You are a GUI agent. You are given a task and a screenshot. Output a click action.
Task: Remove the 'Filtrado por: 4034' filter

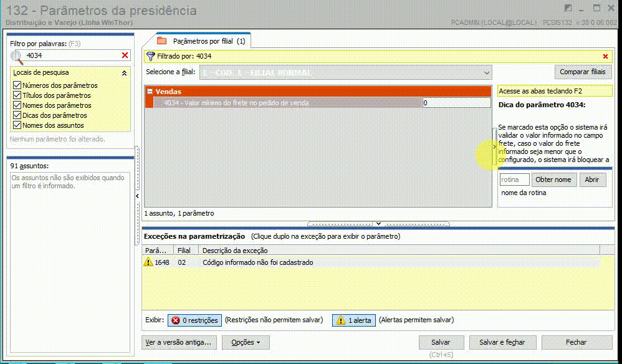[x=605, y=56]
